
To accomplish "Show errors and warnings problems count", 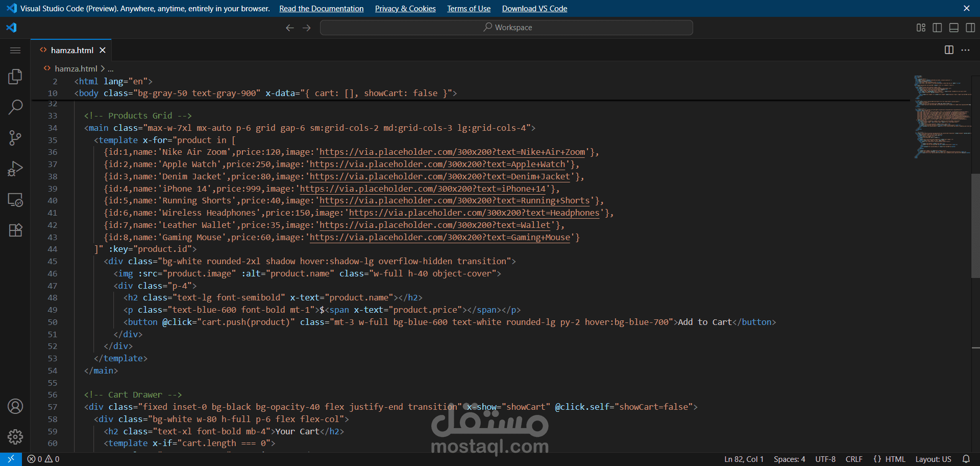I will (x=43, y=459).
